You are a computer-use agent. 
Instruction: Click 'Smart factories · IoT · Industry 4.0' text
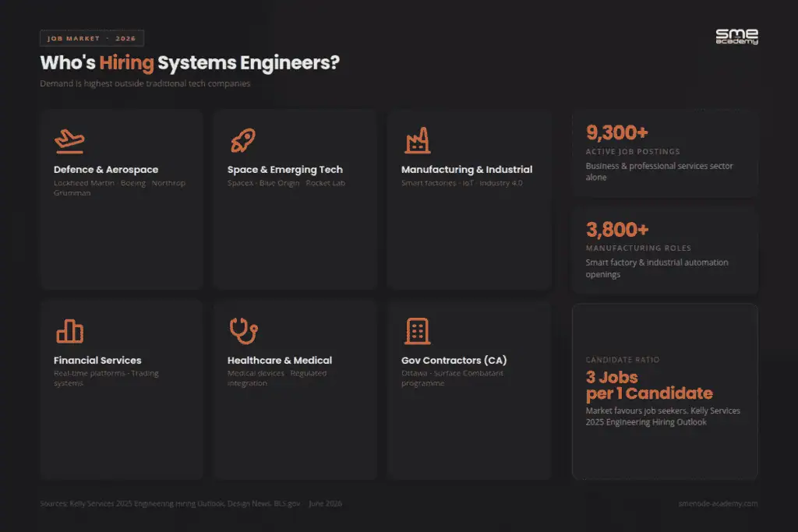pos(461,183)
